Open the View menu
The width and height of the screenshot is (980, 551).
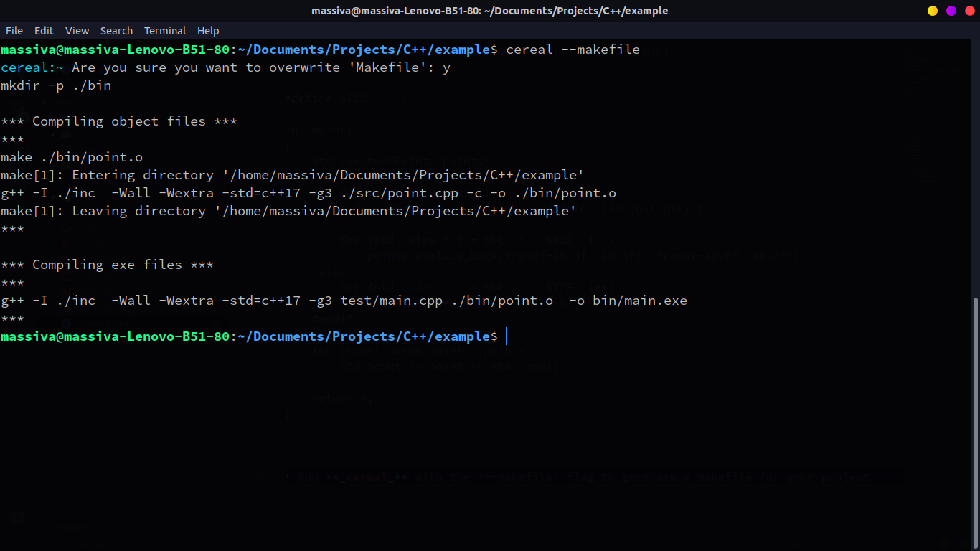(77, 31)
